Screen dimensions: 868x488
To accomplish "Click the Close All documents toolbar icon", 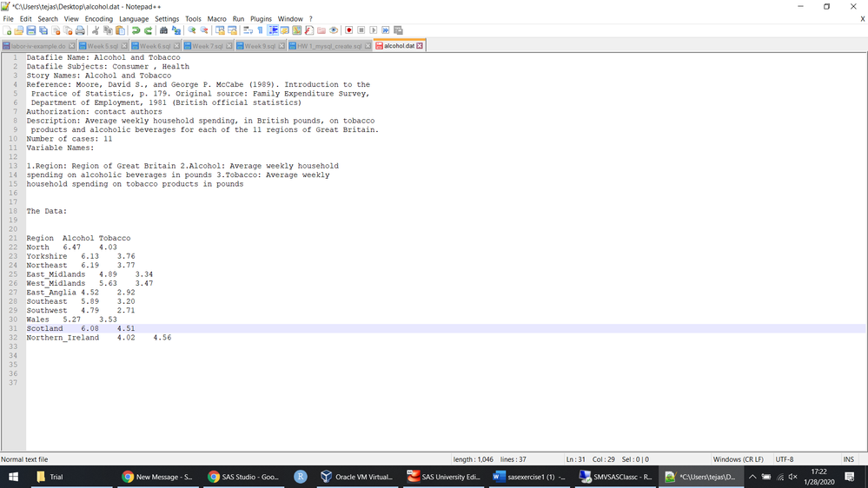I will pos(68,30).
